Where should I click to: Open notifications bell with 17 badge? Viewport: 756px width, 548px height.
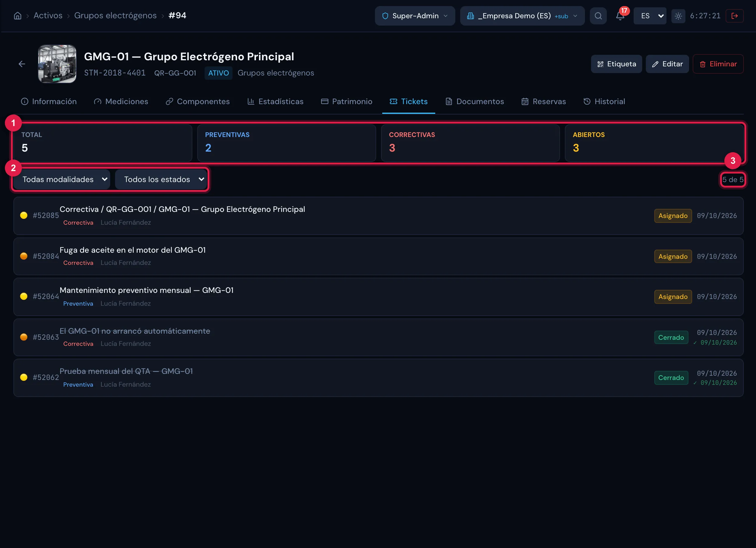click(x=620, y=16)
